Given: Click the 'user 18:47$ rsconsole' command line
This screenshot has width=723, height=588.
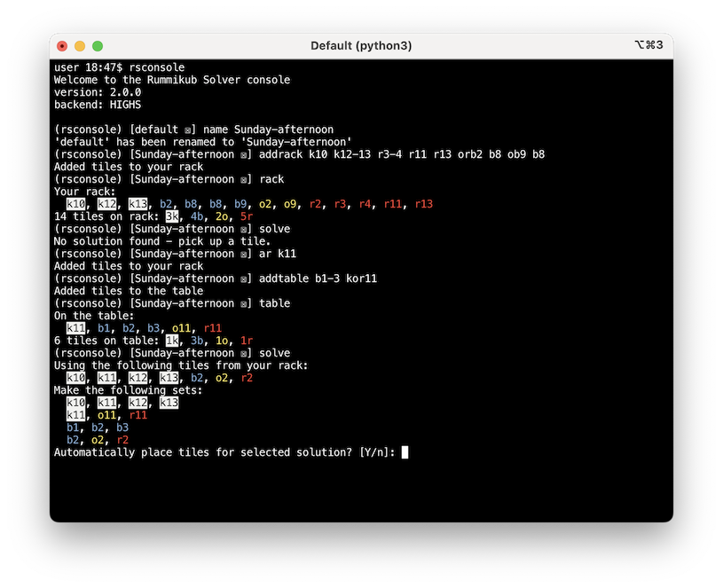Looking at the screenshot, I should [120, 67].
